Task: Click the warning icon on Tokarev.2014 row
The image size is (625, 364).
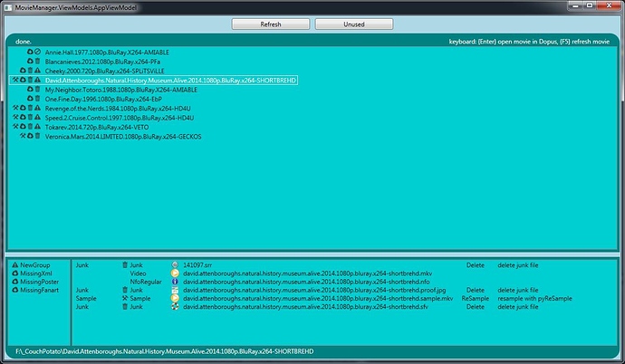Action: click(x=37, y=127)
